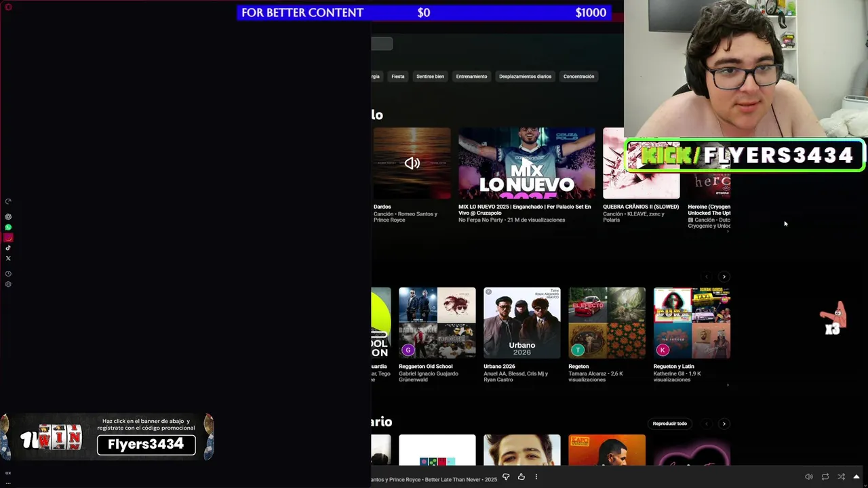Click 'Tamara Alcaraz • 2,6 K' text
868x488 pixels.
coord(595,377)
